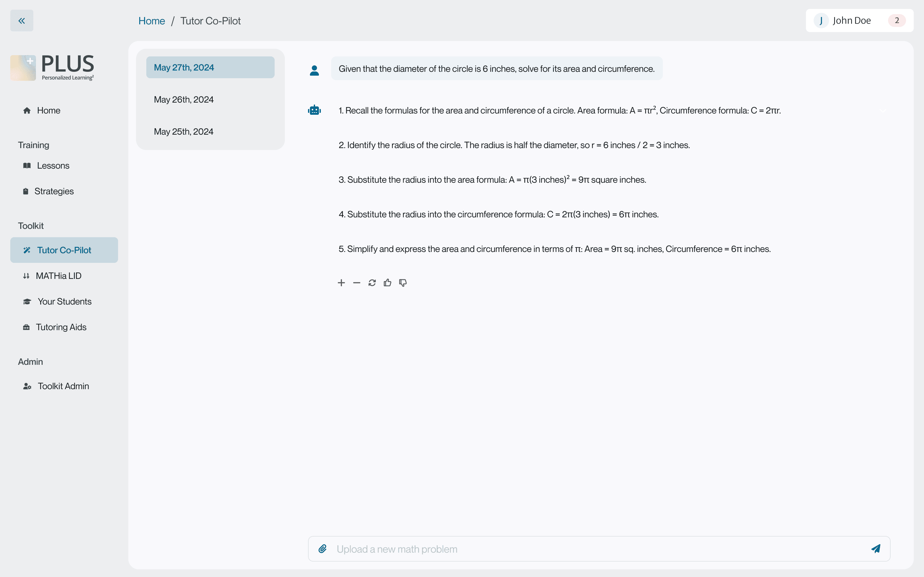Send the message with the paper plane icon

876,549
